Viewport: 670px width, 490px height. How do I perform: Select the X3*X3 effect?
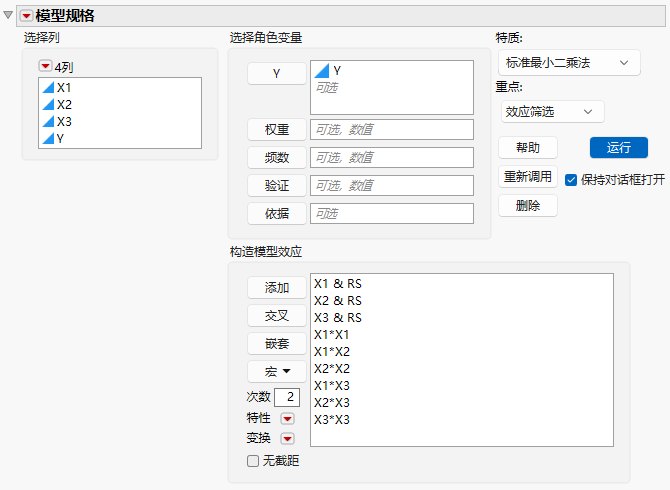(x=332, y=420)
